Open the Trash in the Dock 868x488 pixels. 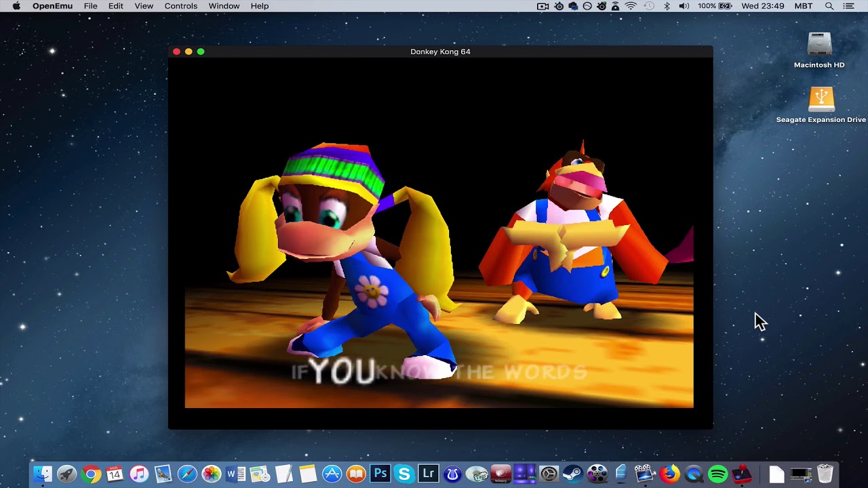coord(825,474)
